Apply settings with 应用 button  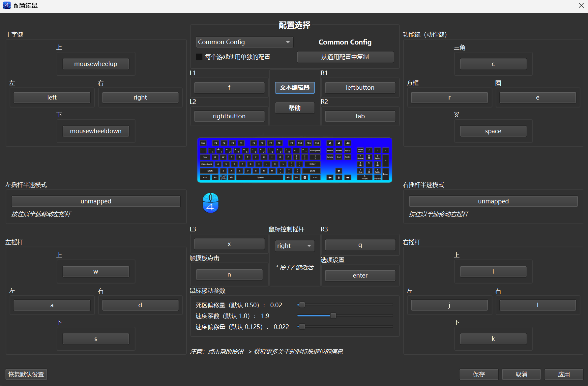(x=564, y=374)
